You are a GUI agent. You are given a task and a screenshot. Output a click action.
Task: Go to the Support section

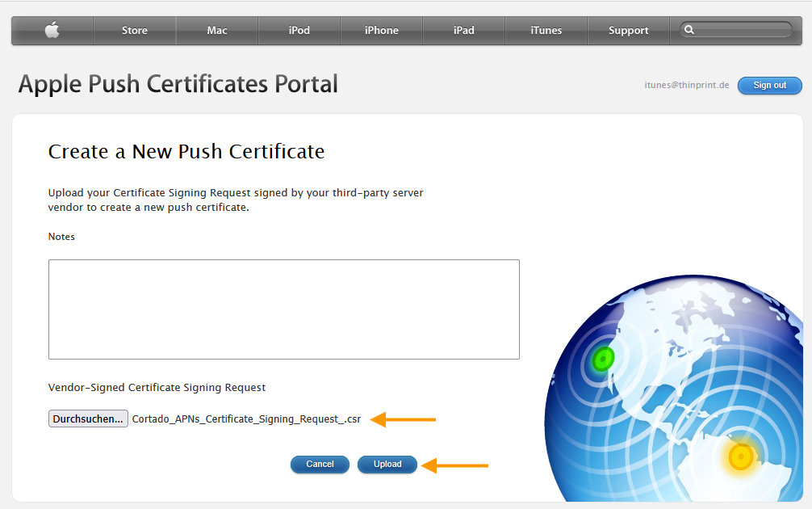coord(628,30)
